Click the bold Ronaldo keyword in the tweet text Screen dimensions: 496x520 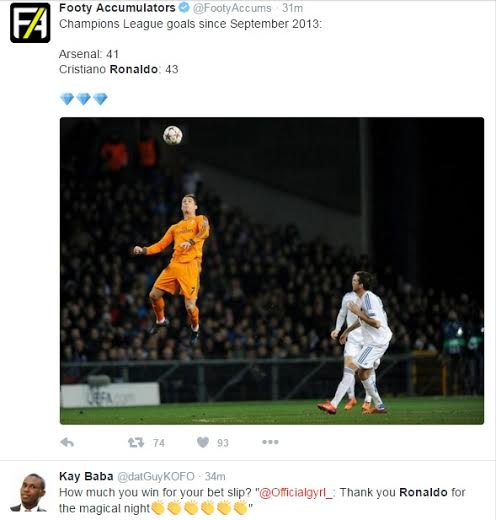134,69
